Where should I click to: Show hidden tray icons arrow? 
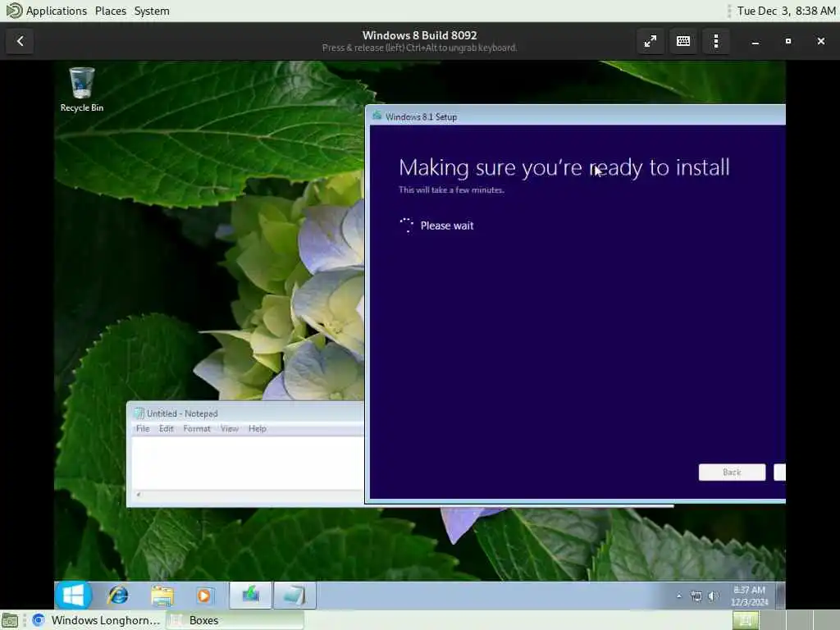678,596
